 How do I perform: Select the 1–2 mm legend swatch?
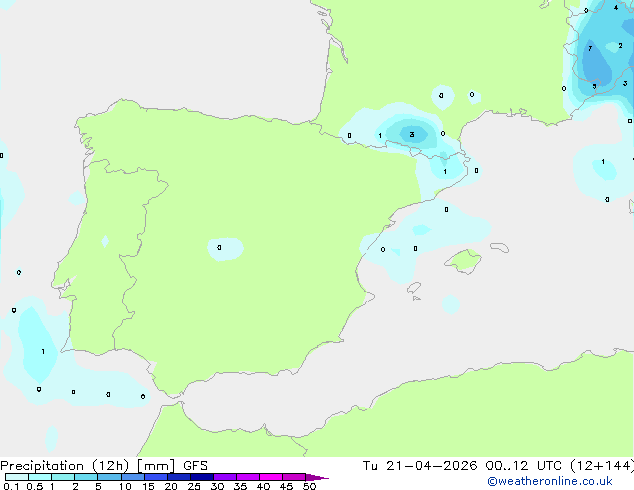coord(63,477)
